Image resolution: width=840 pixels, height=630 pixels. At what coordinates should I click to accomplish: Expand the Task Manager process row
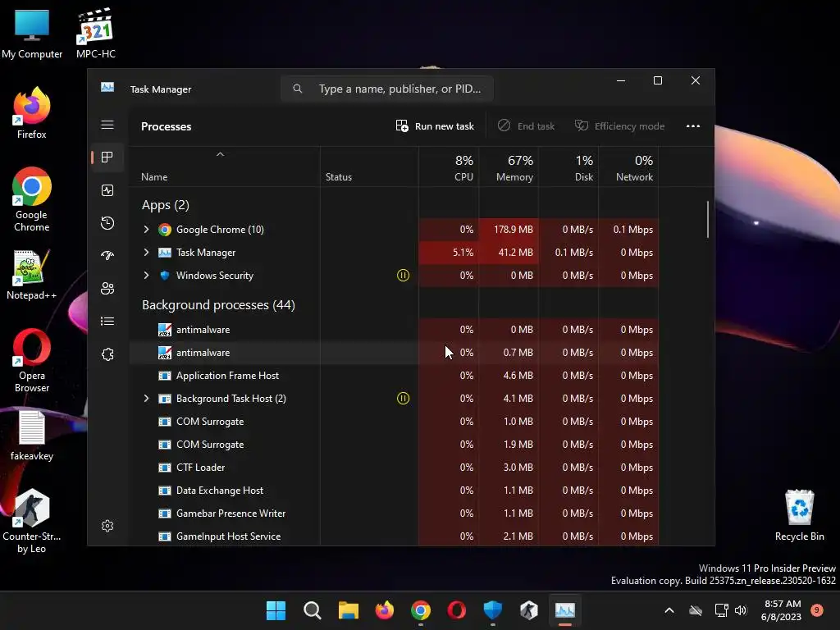tap(146, 253)
